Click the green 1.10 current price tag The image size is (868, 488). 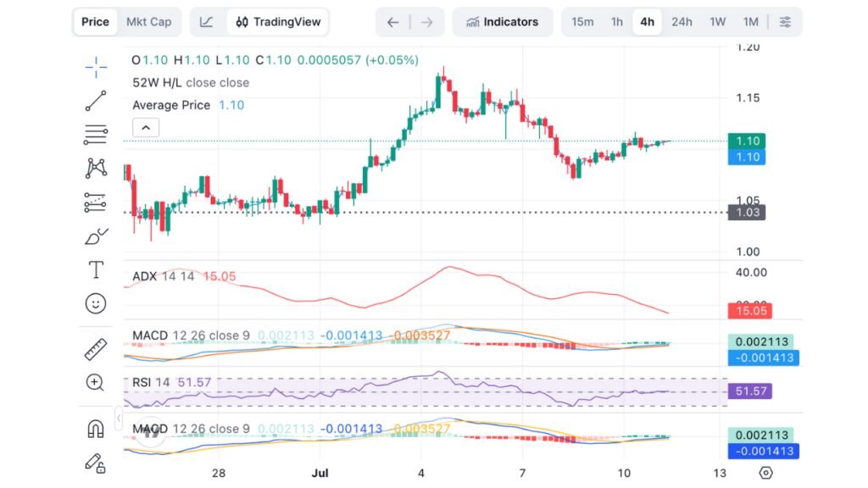pos(747,141)
